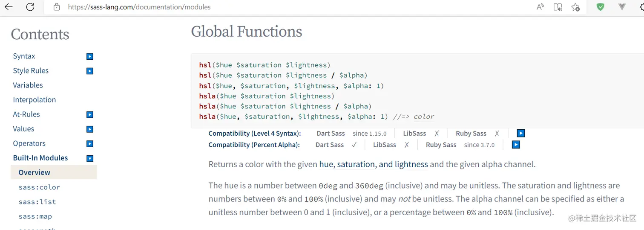Select the Overview contents item
The height and width of the screenshot is (230, 644).
pyautogui.click(x=34, y=172)
